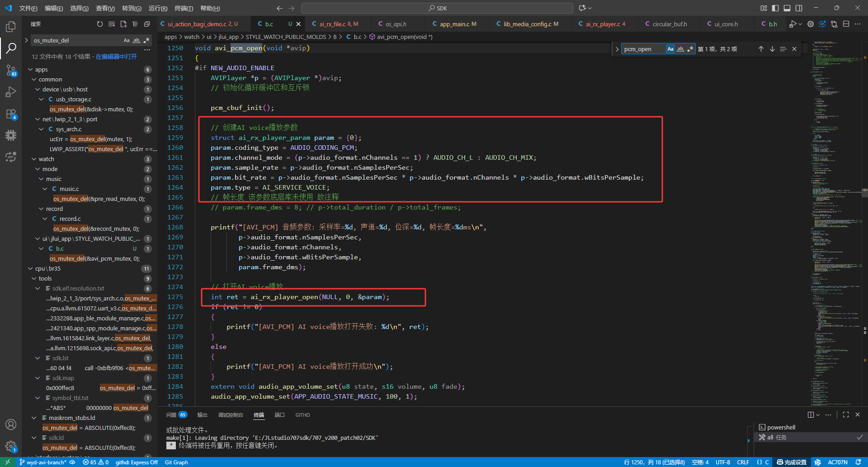Toggle match case in editor find widget

pos(670,49)
